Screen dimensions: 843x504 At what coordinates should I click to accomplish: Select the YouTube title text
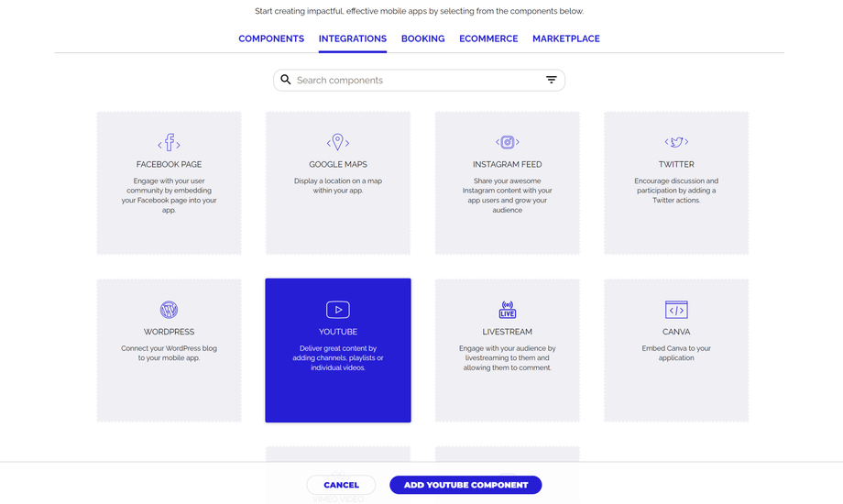tap(337, 332)
